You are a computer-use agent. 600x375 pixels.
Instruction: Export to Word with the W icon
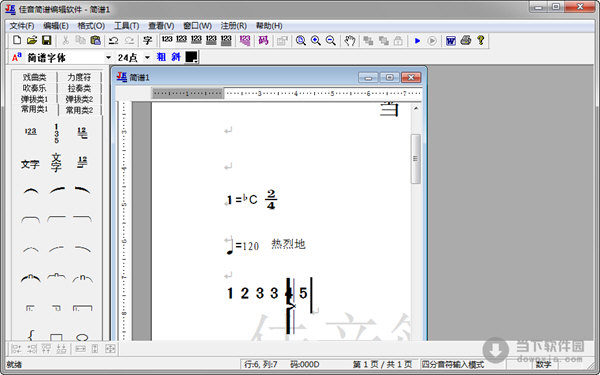451,40
